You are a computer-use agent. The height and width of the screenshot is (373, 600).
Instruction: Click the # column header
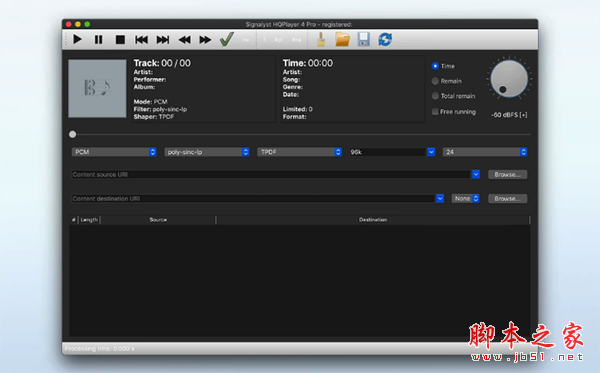pos(73,220)
